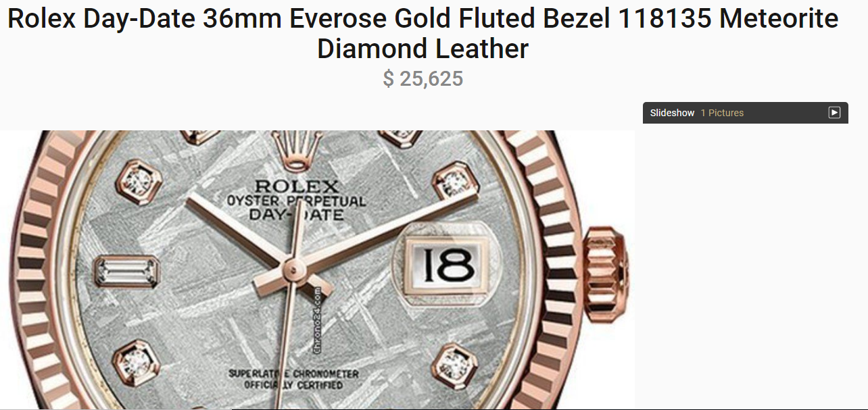
Task: Click the "1 Pictures" count text
Action: (722, 113)
